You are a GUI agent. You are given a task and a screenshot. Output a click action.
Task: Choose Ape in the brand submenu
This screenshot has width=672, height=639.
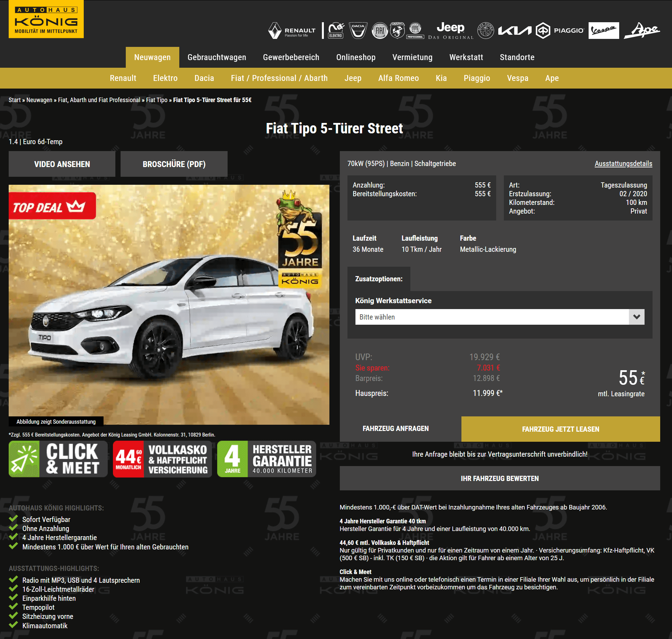(x=552, y=78)
